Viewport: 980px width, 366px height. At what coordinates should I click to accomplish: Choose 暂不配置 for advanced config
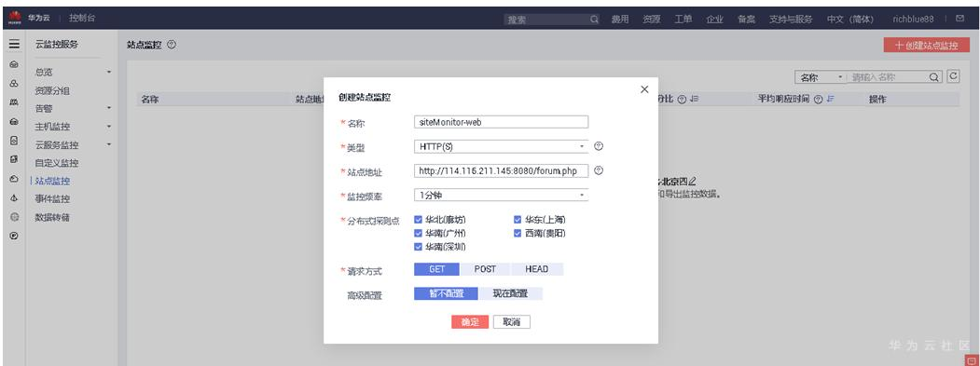pyautogui.click(x=446, y=293)
